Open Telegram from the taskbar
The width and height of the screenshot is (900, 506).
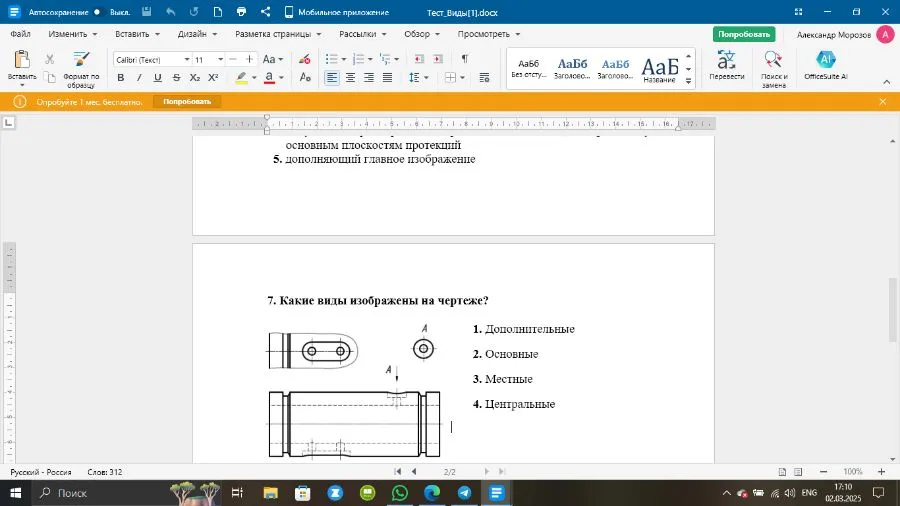[464, 493]
